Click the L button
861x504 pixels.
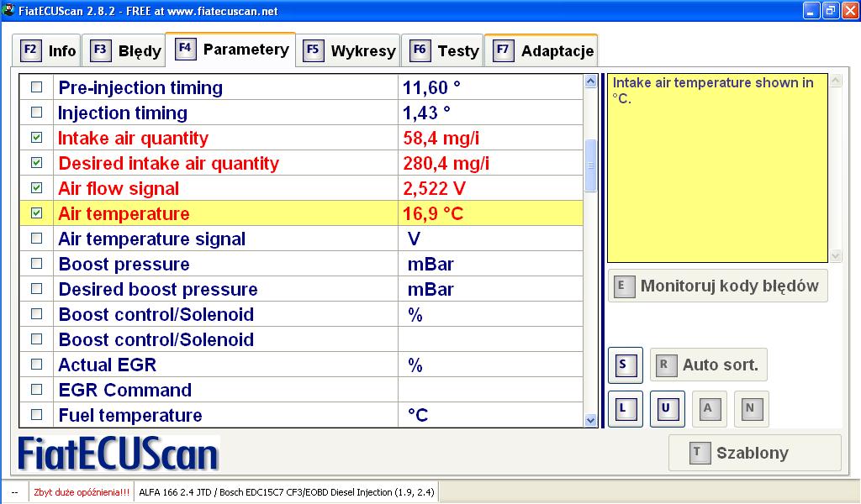(x=626, y=408)
